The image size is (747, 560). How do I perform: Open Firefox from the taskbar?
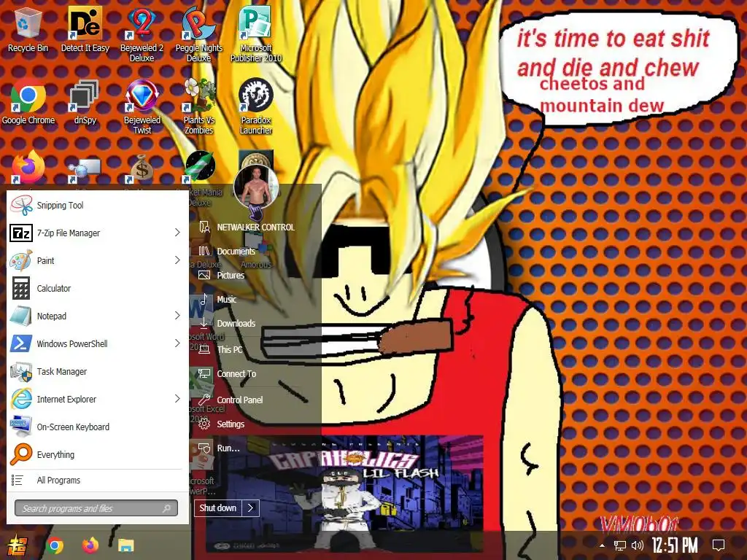tap(90, 545)
